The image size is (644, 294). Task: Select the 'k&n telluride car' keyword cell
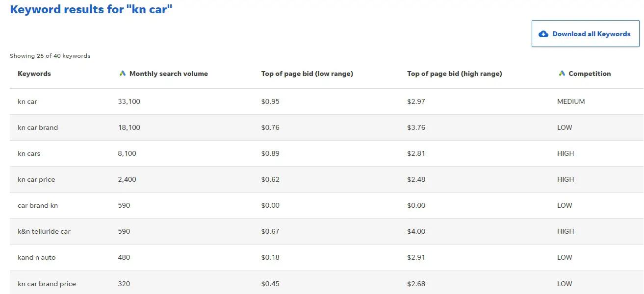pyautogui.click(x=44, y=231)
